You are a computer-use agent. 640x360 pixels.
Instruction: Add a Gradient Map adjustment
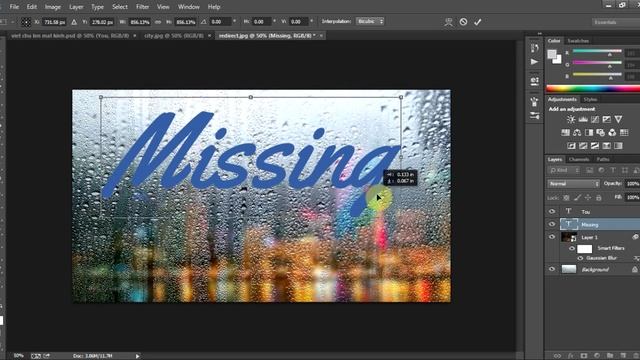(619, 146)
